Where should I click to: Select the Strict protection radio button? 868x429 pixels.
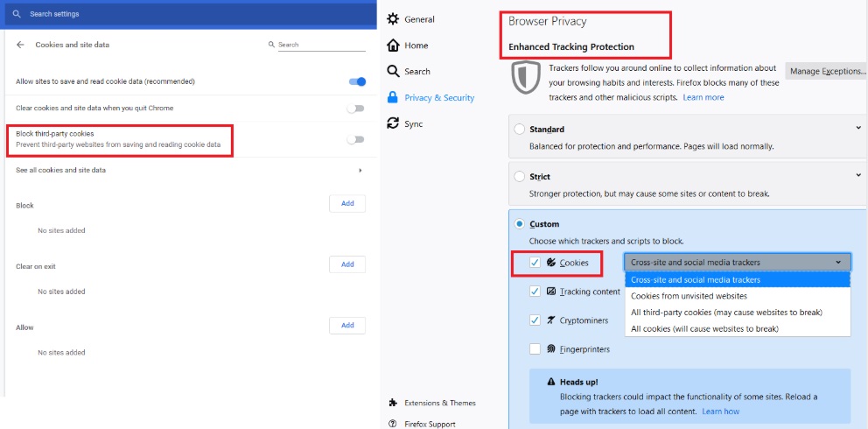pyautogui.click(x=519, y=177)
